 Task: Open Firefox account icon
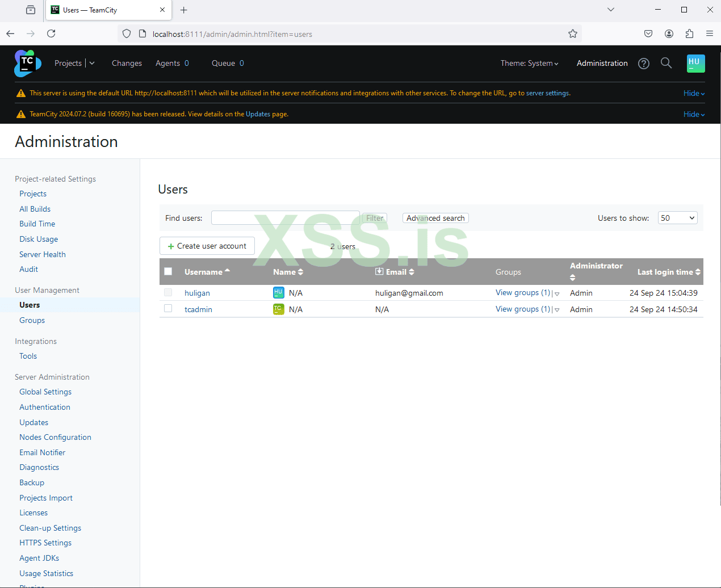(x=669, y=34)
